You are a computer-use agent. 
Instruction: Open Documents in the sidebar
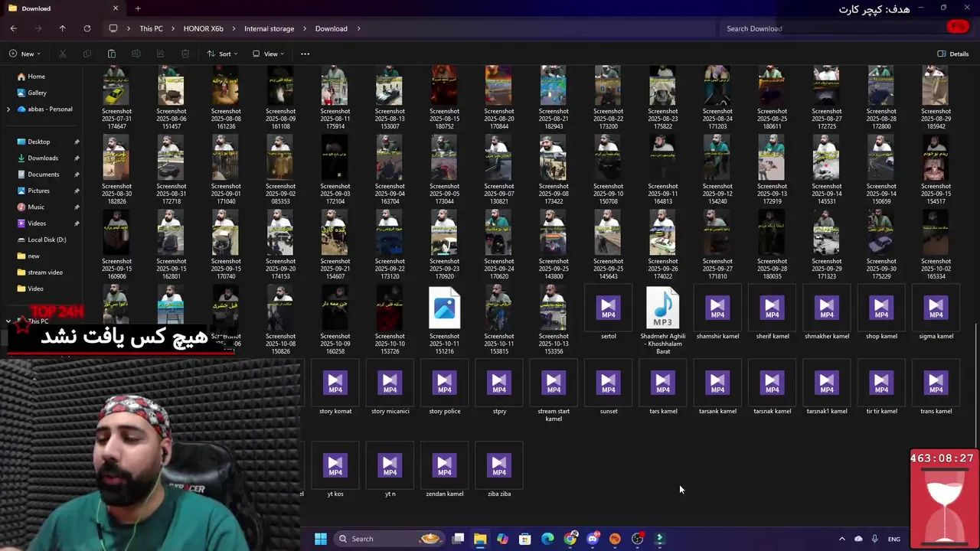(44, 174)
